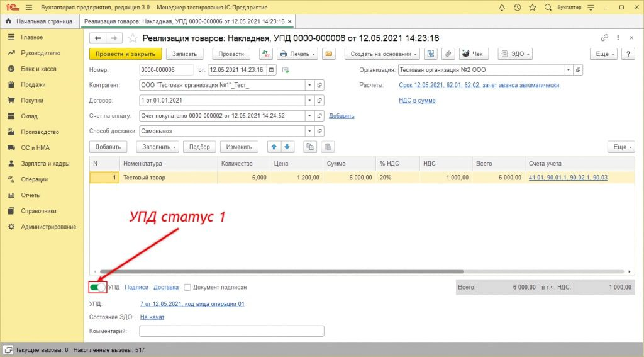This screenshot has width=644, height=357.
Task: Switch to Начальная страница tab
Action: 40,21
